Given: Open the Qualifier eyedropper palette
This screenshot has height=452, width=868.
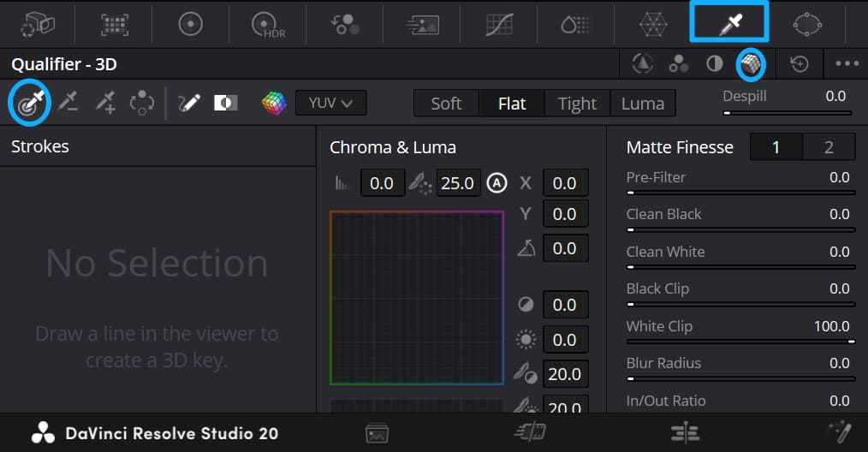Looking at the screenshot, I should click(729, 24).
